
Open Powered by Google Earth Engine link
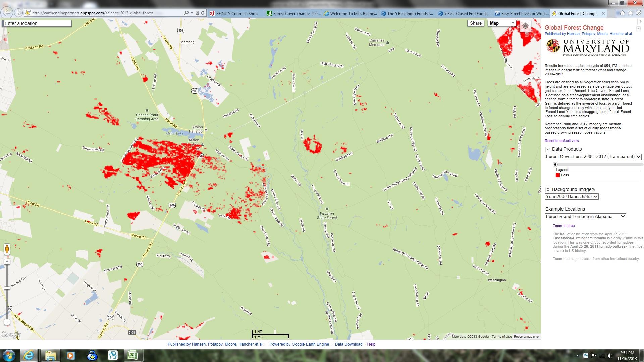point(299,344)
